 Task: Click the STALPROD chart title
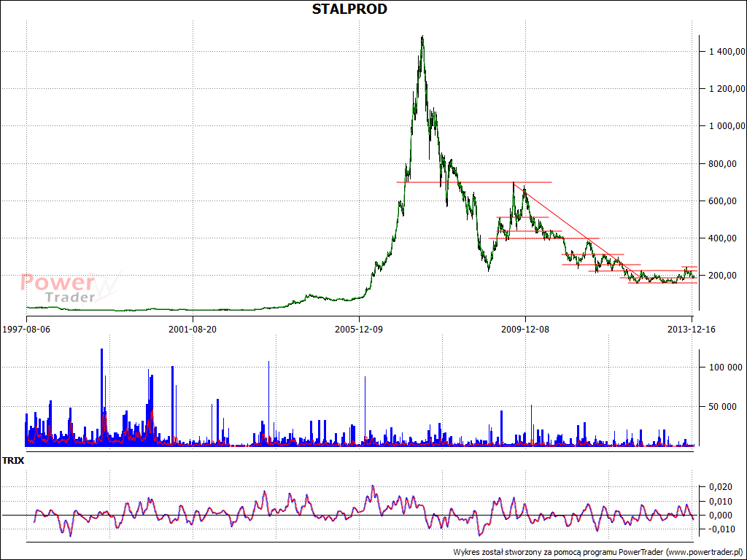pos(349,9)
